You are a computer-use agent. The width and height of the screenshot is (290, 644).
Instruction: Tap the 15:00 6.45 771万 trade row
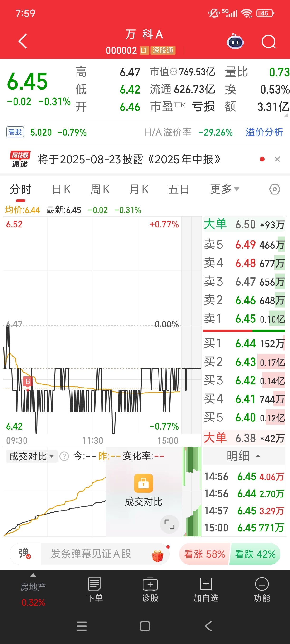[x=244, y=528]
